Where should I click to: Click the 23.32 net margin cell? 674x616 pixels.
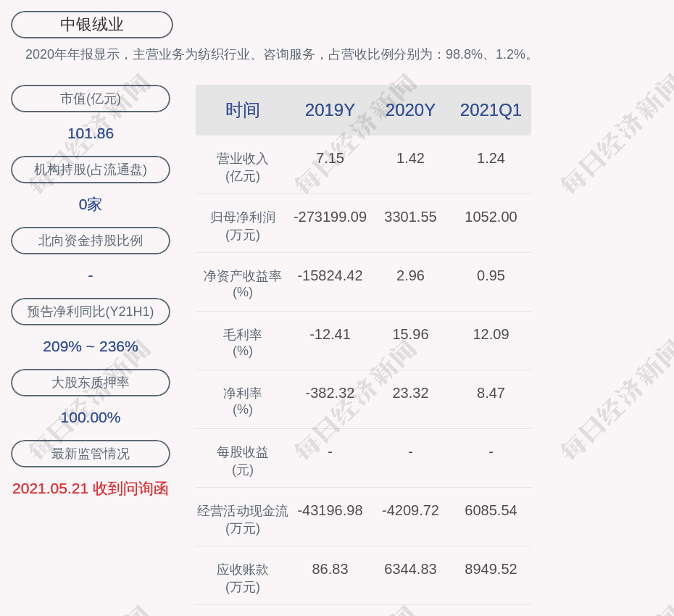(x=410, y=393)
